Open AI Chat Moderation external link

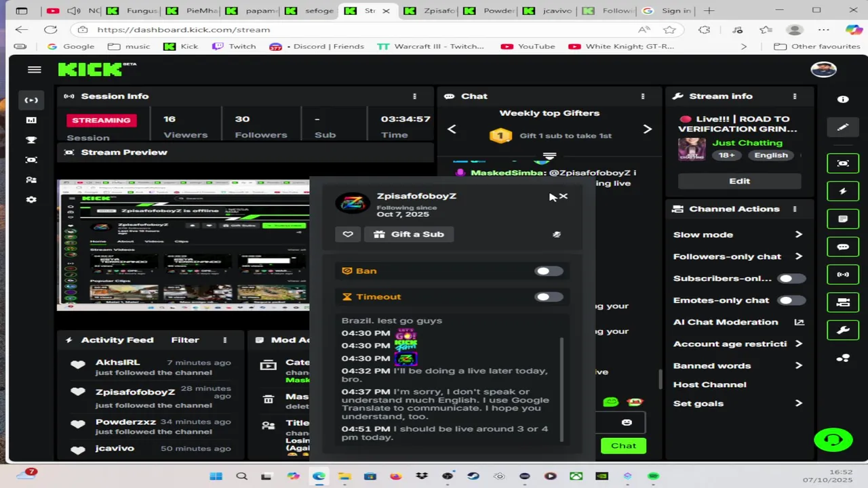click(799, 323)
